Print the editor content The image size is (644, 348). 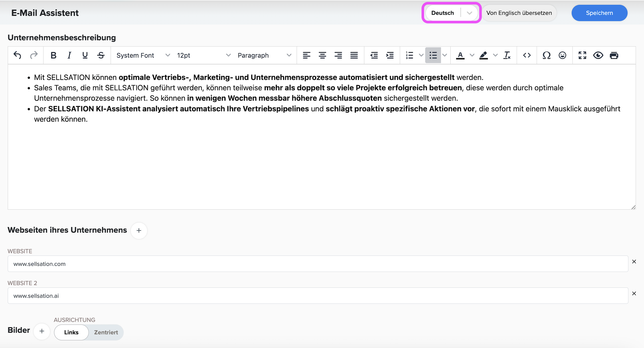coord(614,55)
